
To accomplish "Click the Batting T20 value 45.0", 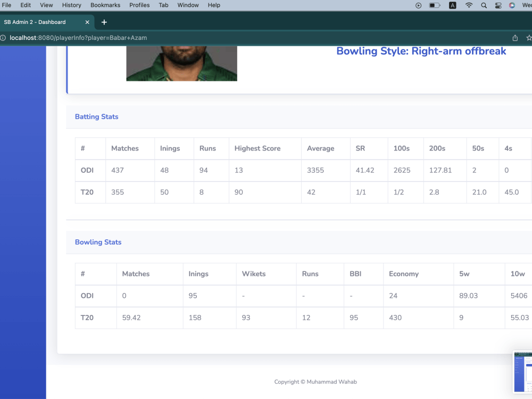I will coord(512,193).
